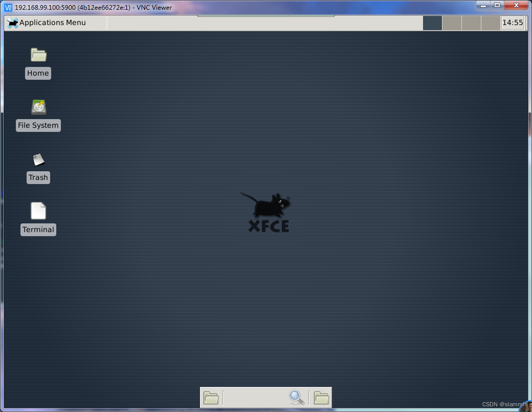Click the "Terminal" label text

[x=38, y=230]
